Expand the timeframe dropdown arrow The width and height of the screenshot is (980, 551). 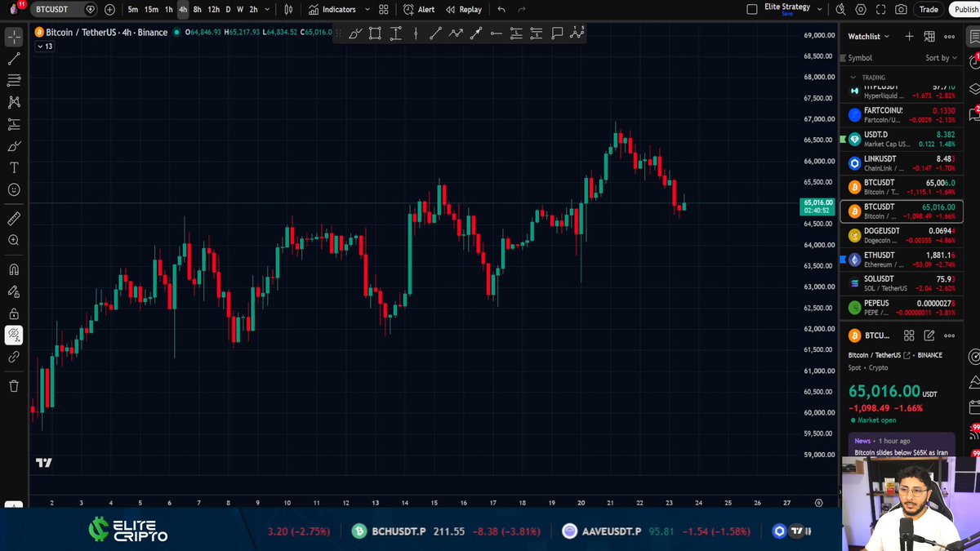267,10
